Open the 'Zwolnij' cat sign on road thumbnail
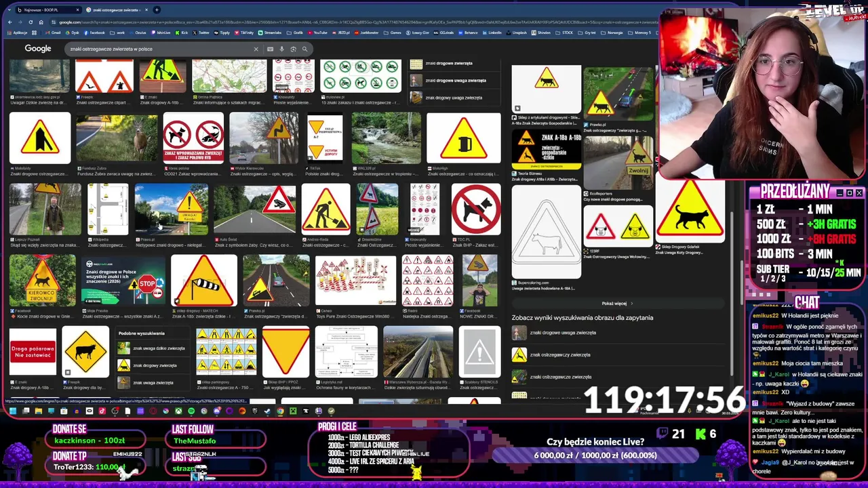Image resolution: width=868 pixels, height=488 pixels. click(618, 162)
